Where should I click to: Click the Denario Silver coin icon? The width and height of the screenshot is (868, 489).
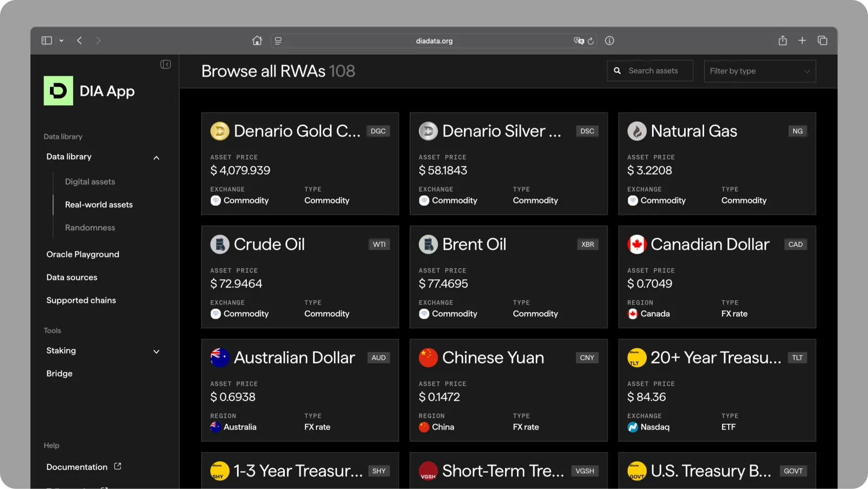[x=428, y=131]
